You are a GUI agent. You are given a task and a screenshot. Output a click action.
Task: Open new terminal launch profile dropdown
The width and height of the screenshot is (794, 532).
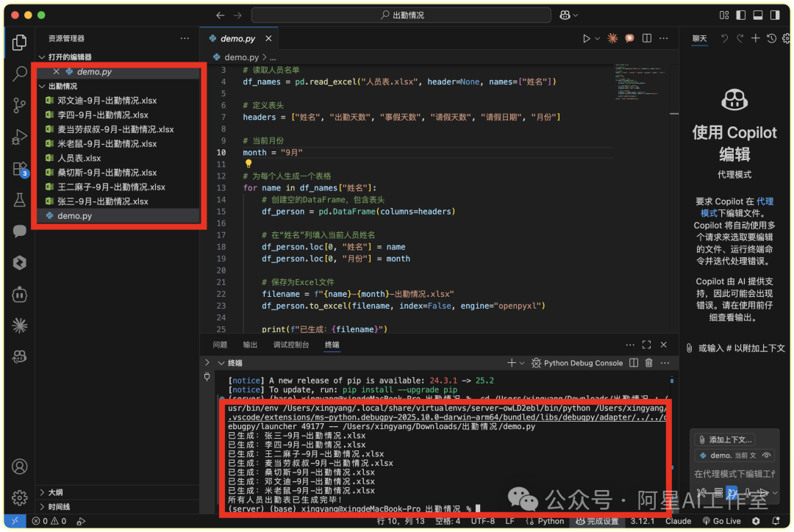pos(522,363)
